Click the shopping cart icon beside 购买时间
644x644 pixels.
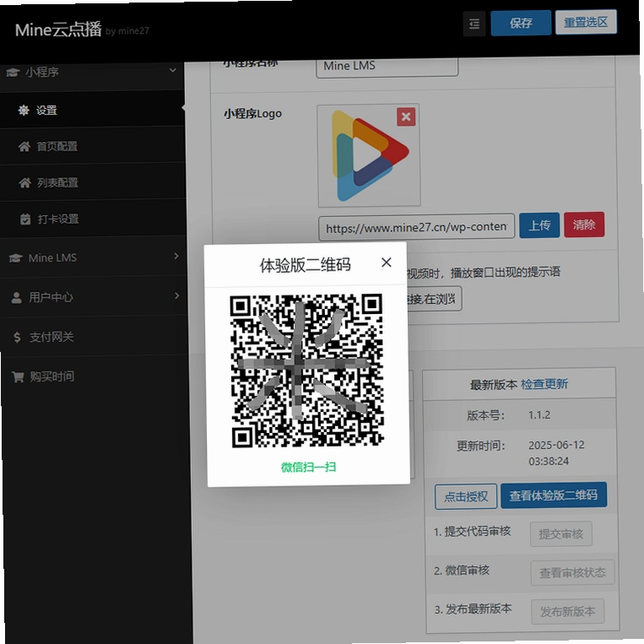18,377
